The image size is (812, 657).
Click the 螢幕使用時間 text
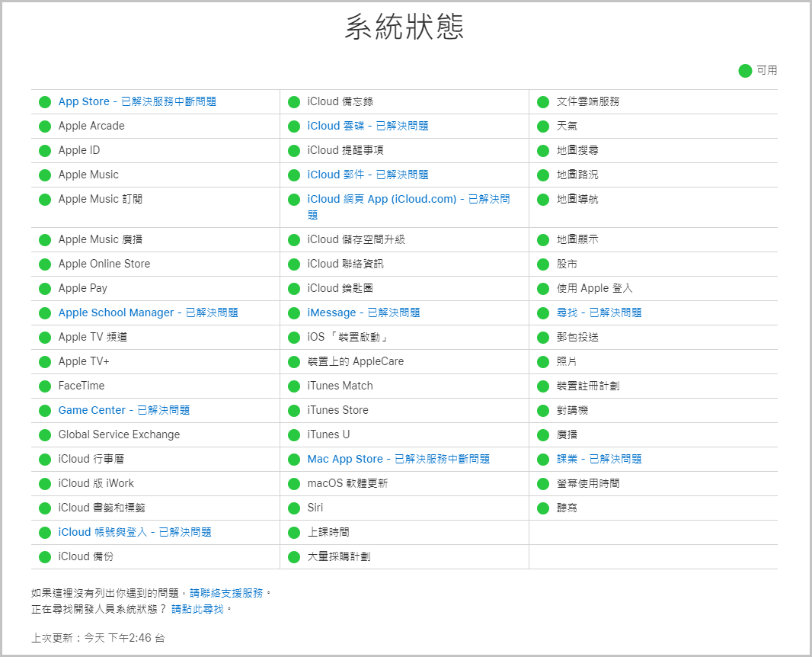(x=588, y=483)
